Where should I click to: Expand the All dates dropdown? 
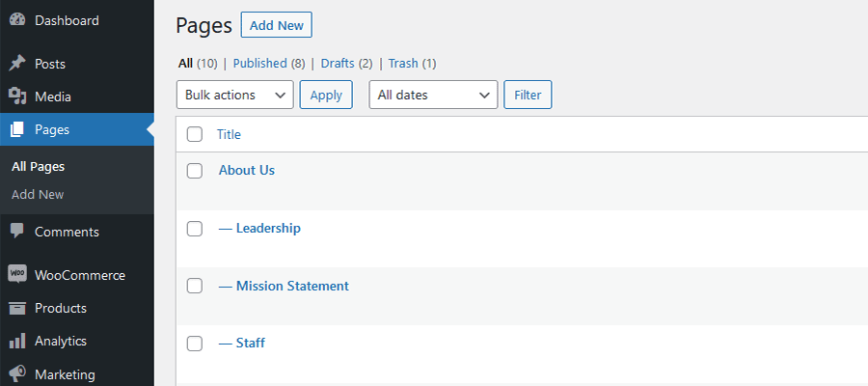(x=433, y=95)
